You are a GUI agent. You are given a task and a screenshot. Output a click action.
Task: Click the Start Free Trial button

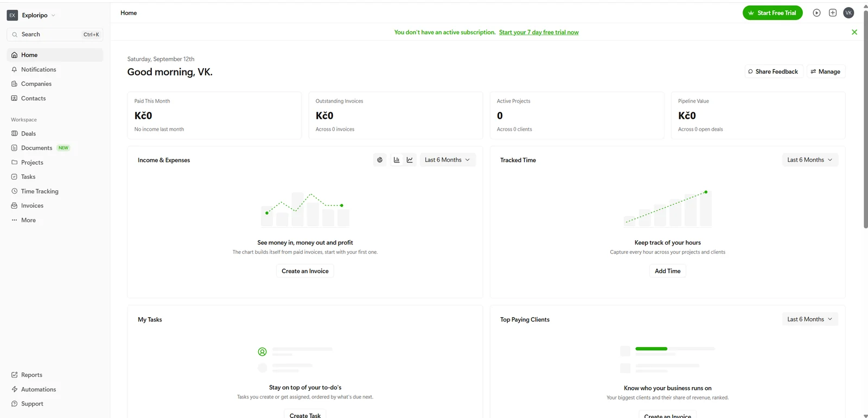point(773,13)
